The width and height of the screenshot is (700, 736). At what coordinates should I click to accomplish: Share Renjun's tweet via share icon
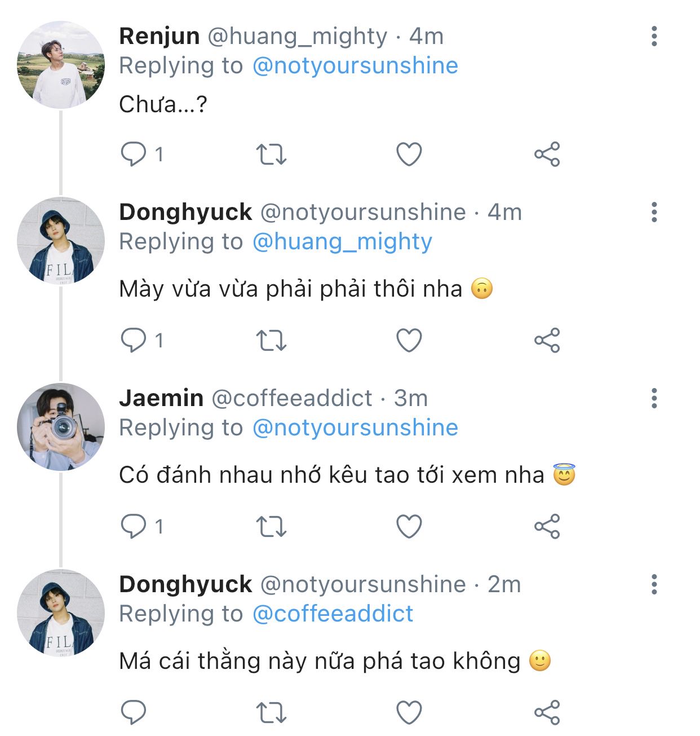547,154
